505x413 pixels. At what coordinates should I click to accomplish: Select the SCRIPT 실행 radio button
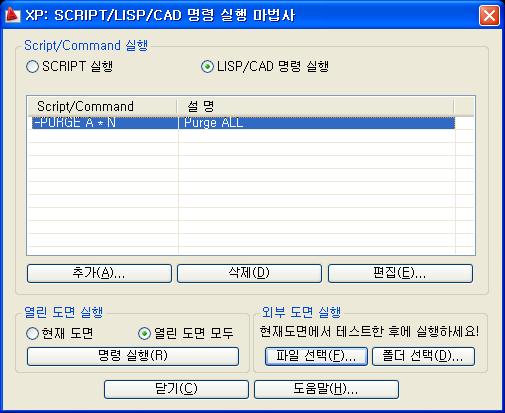[32, 66]
